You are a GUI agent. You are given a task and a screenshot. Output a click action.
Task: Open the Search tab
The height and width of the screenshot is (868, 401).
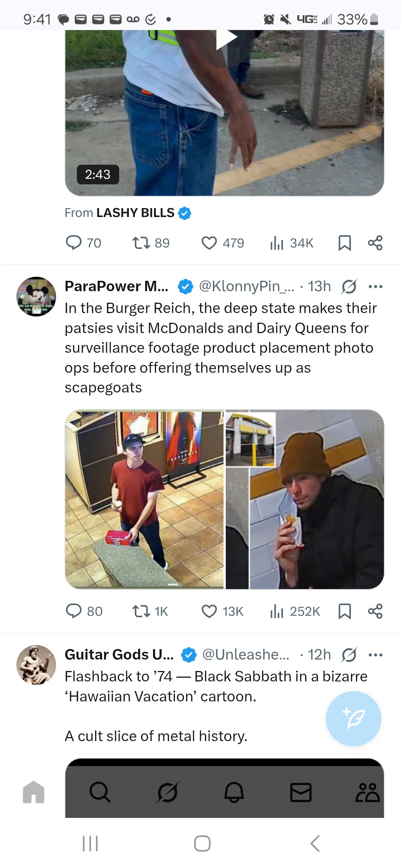(x=100, y=792)
